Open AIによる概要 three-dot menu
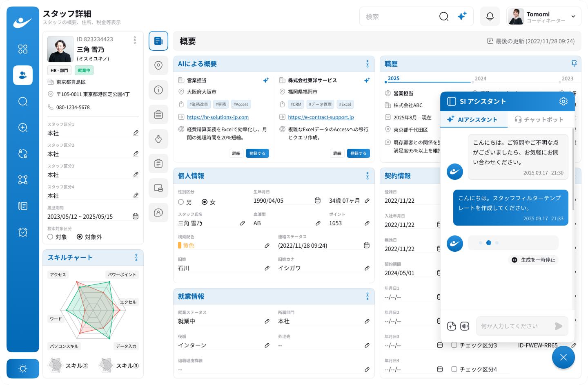The image size is (588, 385). point(367,64)
